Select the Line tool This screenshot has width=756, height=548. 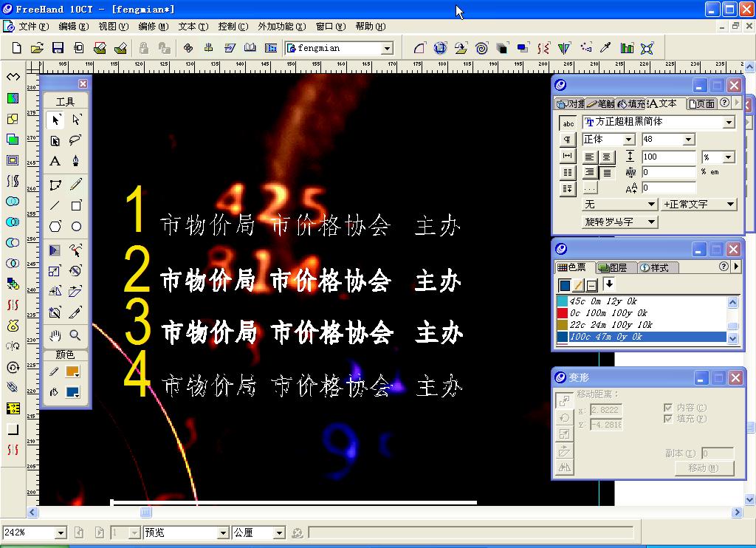tap(55, 205)
